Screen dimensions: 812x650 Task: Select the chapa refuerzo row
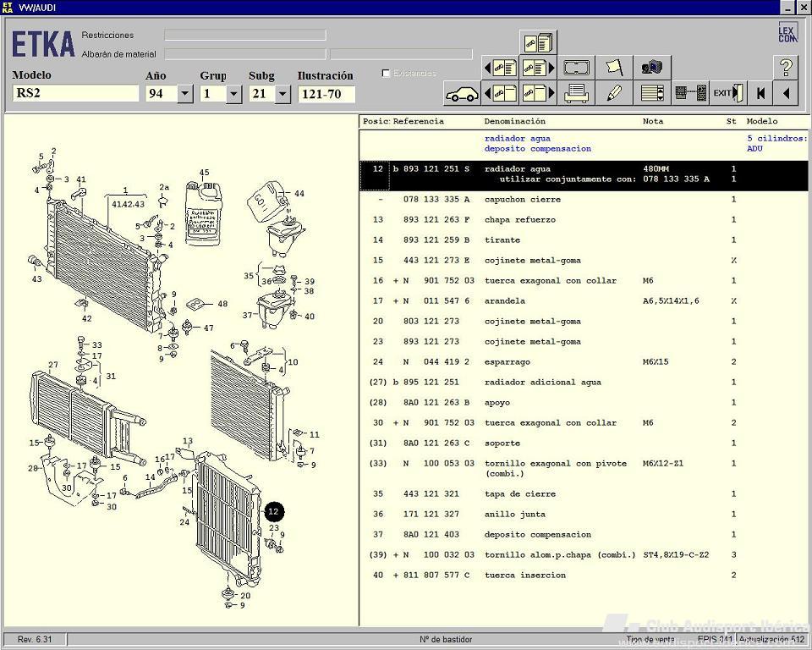click(584, 220)
